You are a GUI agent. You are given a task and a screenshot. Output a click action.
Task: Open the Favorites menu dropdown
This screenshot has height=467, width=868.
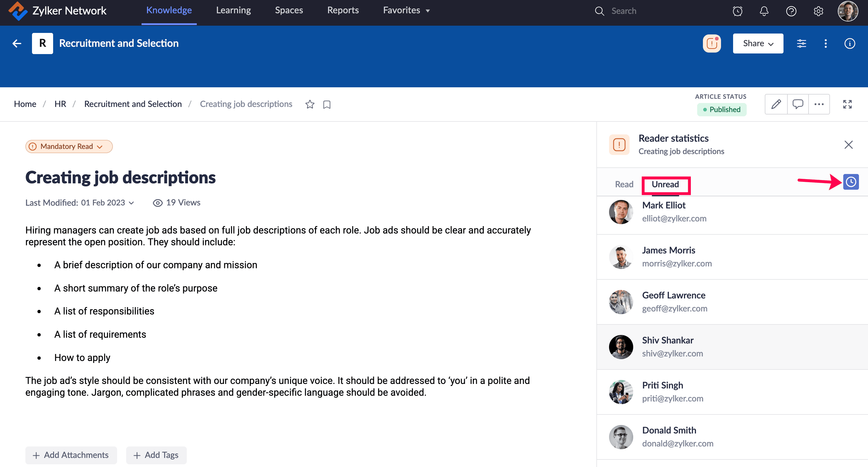406,11
